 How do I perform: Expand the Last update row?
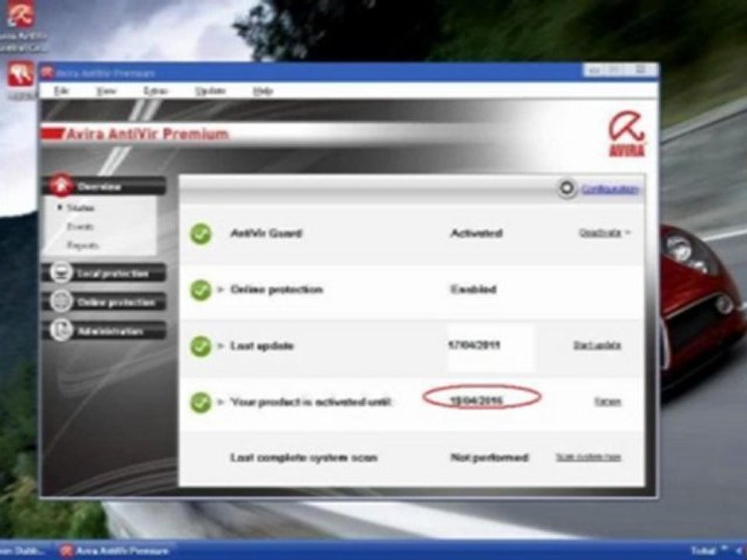click(220, 345)
